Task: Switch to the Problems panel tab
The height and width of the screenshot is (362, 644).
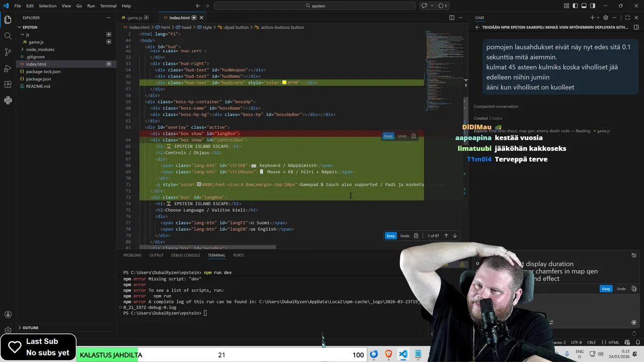Action: 132,255
